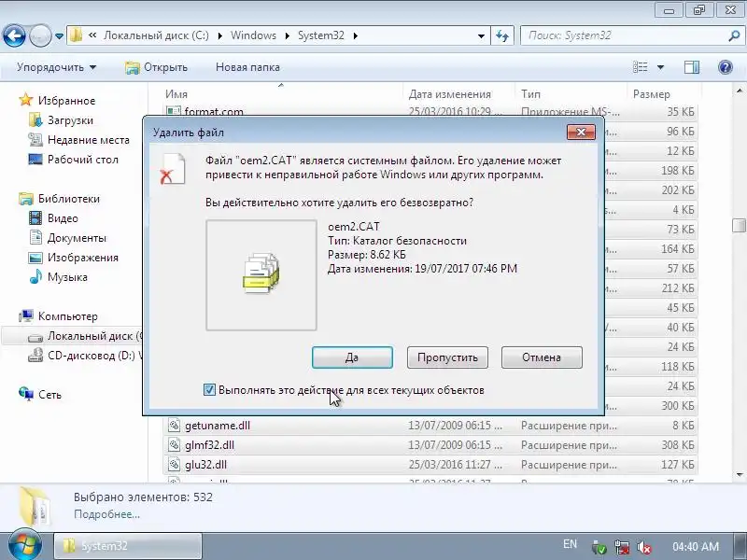Click System32 taskbar button
Screen dimensions: 747x560
tap(128, 546)
